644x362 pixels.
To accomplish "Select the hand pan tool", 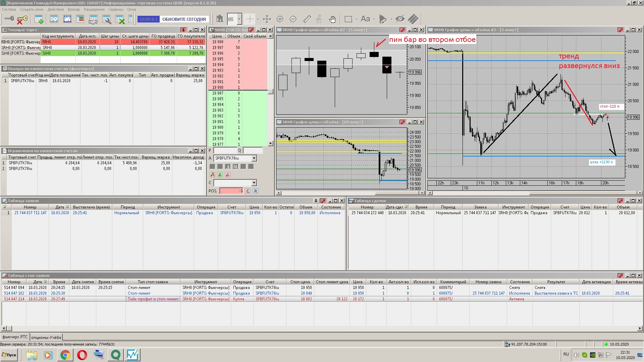I will [332, 19].
